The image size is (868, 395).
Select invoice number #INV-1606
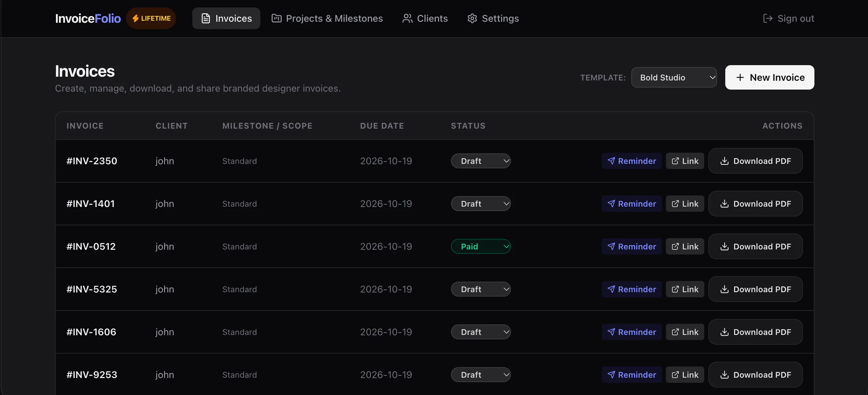point(92,332)
